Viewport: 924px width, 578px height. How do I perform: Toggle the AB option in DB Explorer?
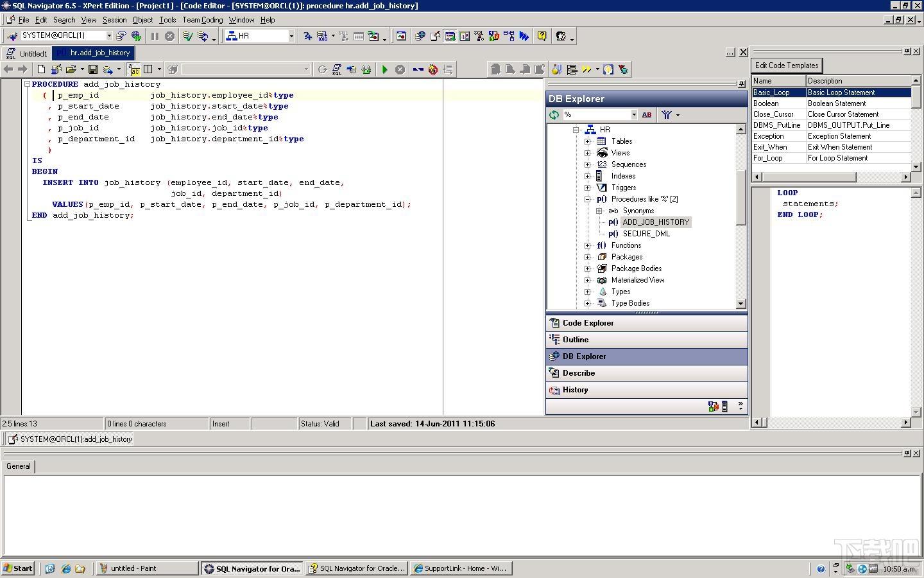[x=647, y=115]
